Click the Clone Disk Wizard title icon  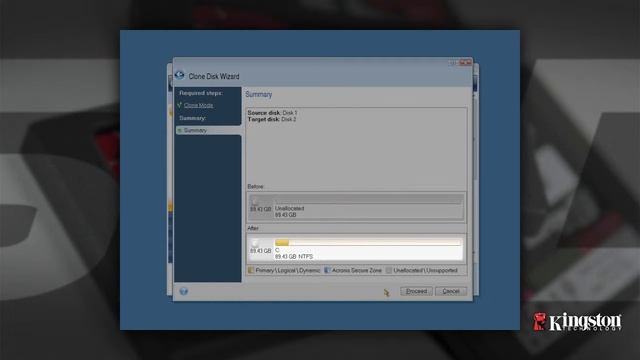[180, 75]
